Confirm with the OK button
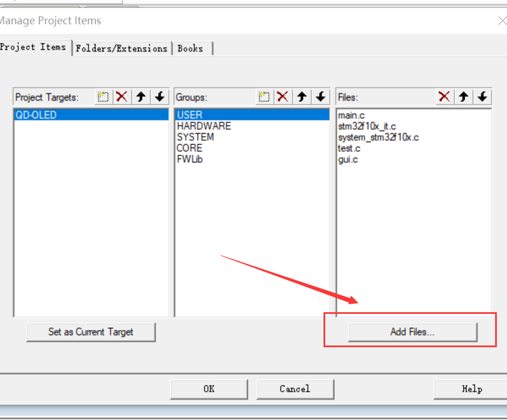Viewport: 507px width, 420px height. [209, 389]
